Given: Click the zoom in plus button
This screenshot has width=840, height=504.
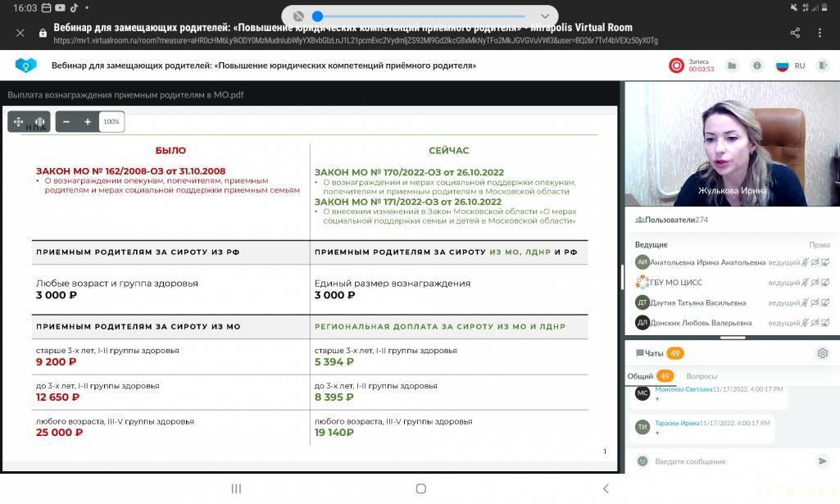Looking at the screenshot, I should tap(88, 122).
